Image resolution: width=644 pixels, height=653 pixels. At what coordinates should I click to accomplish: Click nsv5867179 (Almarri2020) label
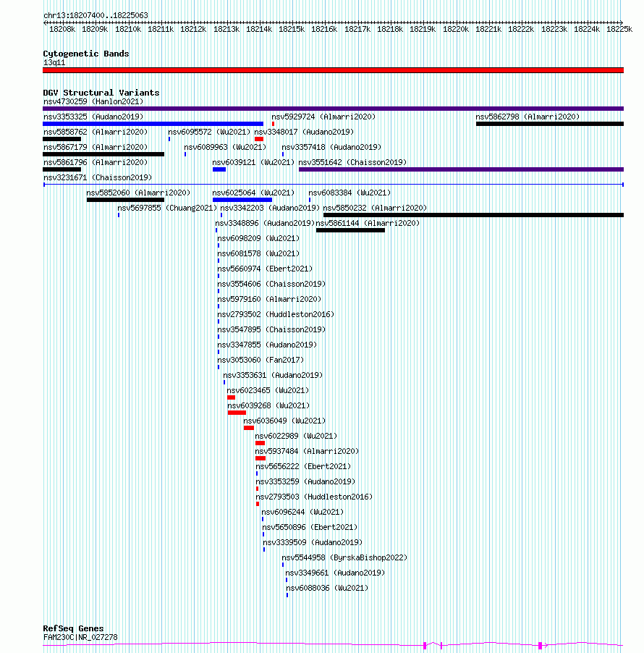point(96,148)
